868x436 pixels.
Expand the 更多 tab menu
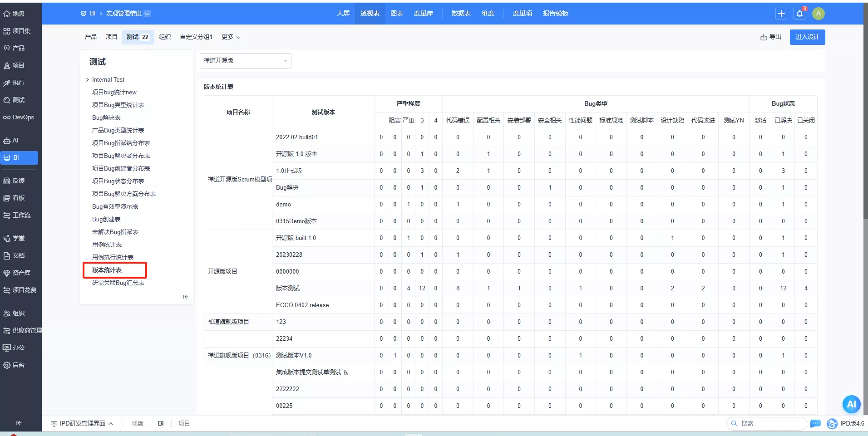[231, 37]
